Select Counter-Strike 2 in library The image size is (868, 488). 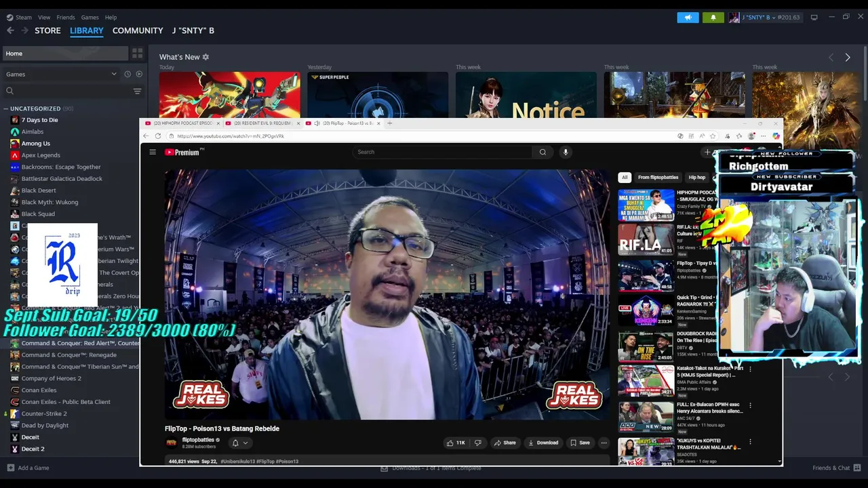43,413
